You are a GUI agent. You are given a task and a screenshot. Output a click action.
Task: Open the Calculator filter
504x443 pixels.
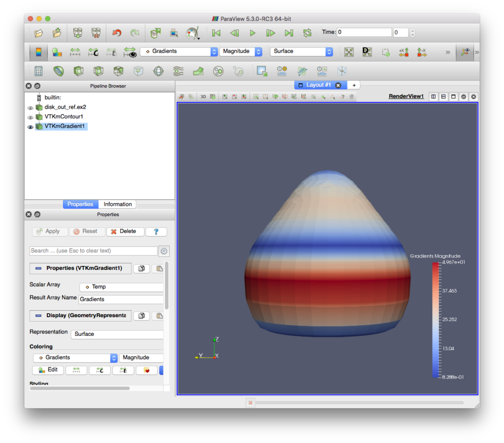(38, 70)
